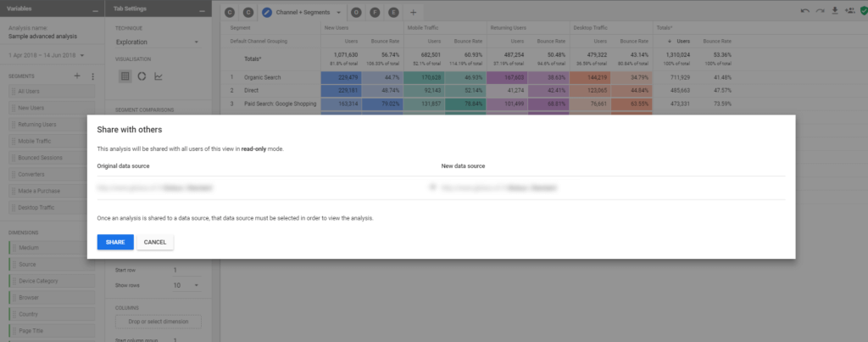Image resolution: width=868 pixels, height=342 pixels.
Task: Cancel the Share with others dialog
Action: (155, 243)
